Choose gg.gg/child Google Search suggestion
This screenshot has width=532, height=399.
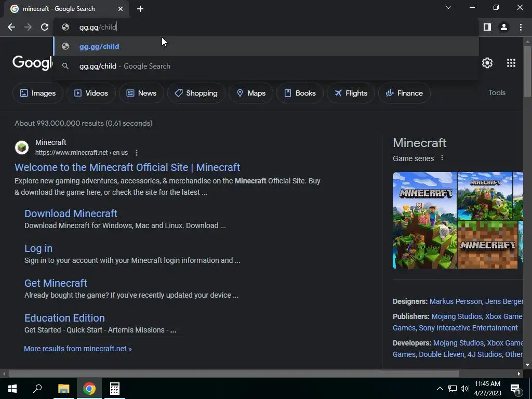pos(267,66)
